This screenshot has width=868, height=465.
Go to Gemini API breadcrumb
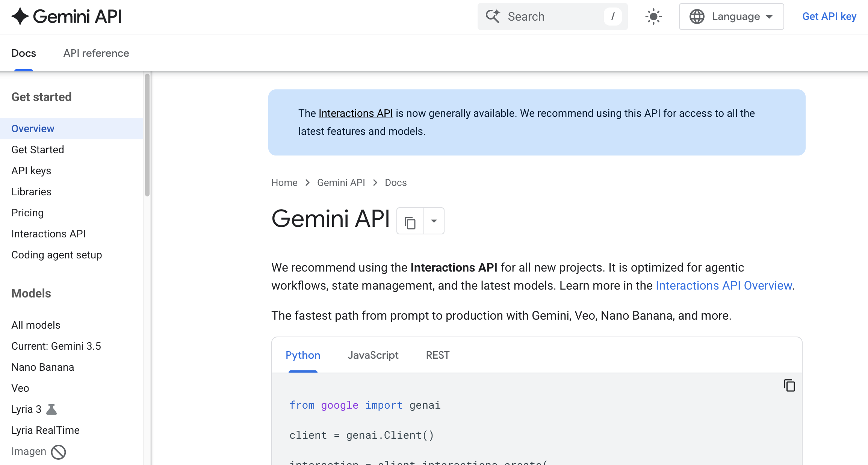[341, 183]
